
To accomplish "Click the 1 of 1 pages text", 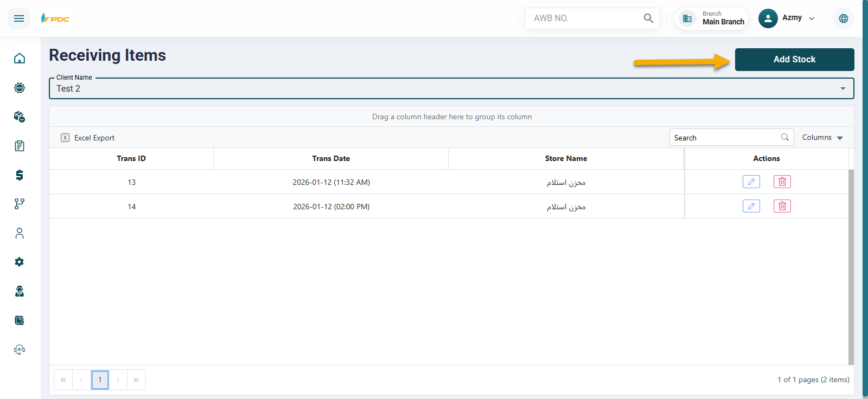I will (813, 380).
